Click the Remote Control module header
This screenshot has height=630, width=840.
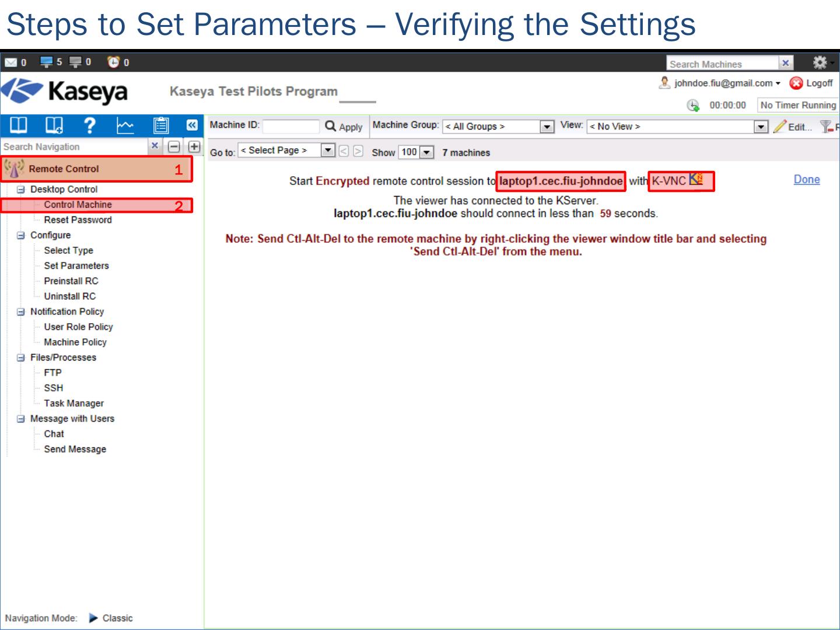pyautogui.click(x=96, y=169)
